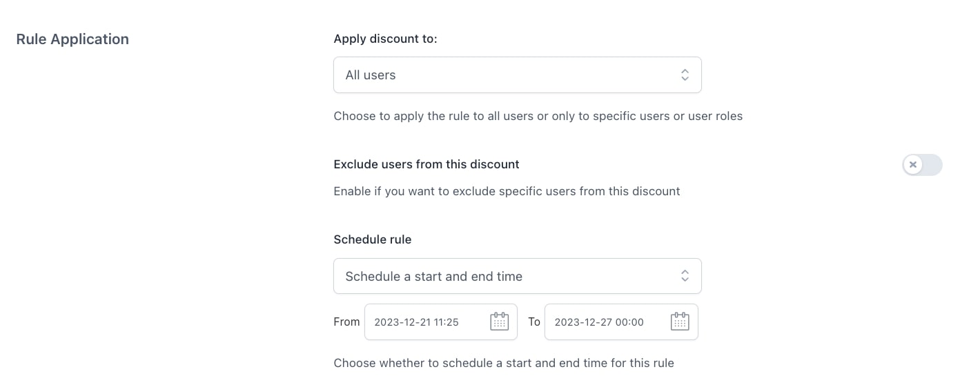Edit the From date 2023-12-21 11:25 field

(x=441, y=322)
